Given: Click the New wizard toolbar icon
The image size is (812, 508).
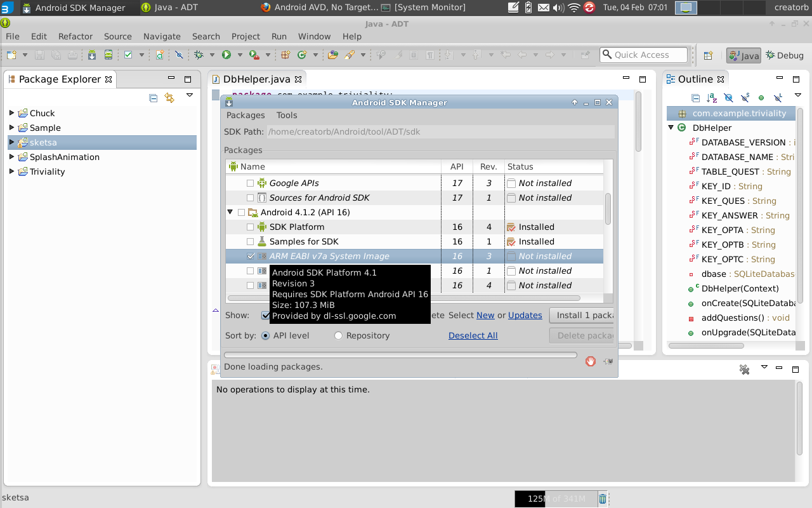Looking at the screenshot, I should 11,55.
